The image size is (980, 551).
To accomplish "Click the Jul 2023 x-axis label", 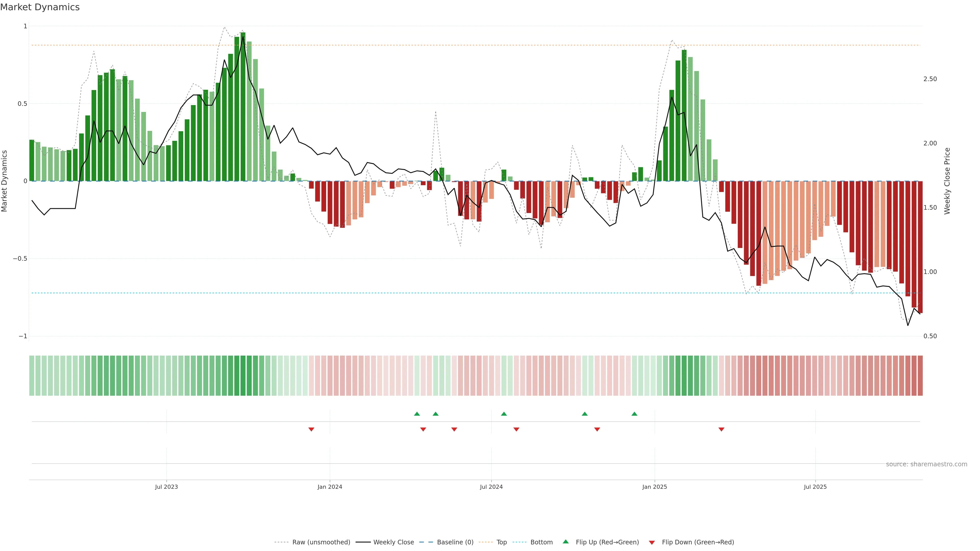I will point(166,487).
